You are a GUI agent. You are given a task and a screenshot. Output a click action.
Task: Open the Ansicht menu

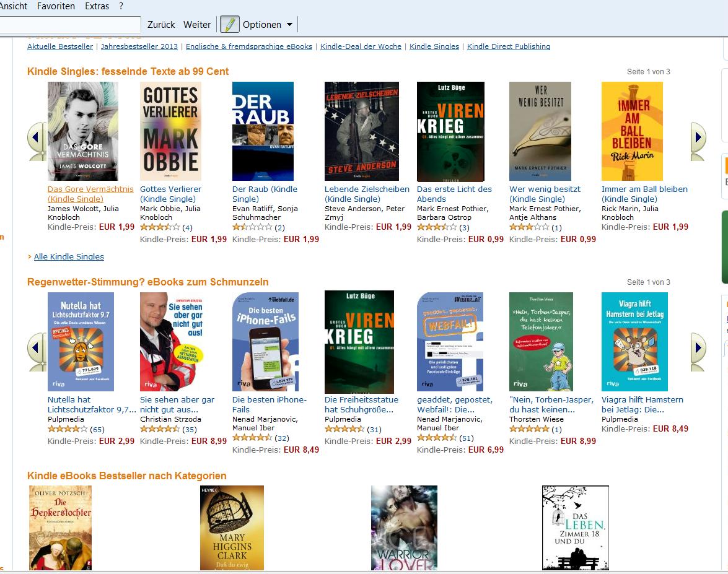14,6
